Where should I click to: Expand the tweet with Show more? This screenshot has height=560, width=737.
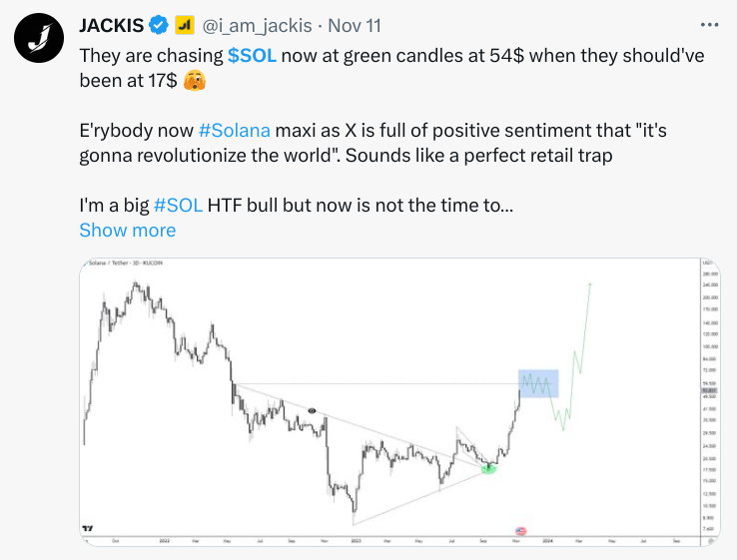(127, 231)
